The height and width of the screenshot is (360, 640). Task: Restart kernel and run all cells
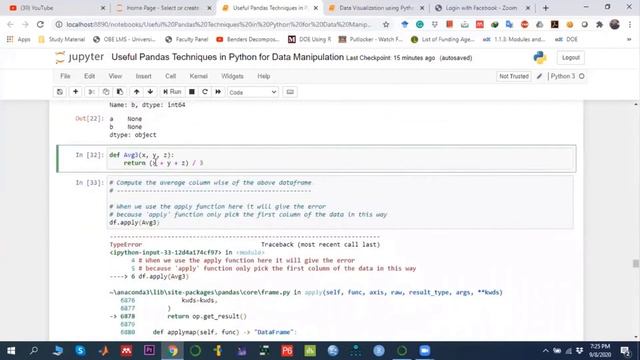click(218, 92)
